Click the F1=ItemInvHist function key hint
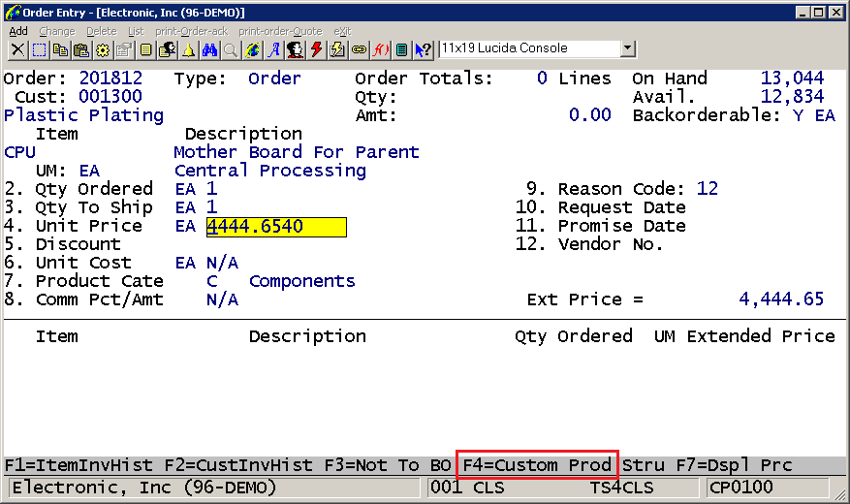Image resolution: width=850 pixels, height=504 pixels. [79, 465]
